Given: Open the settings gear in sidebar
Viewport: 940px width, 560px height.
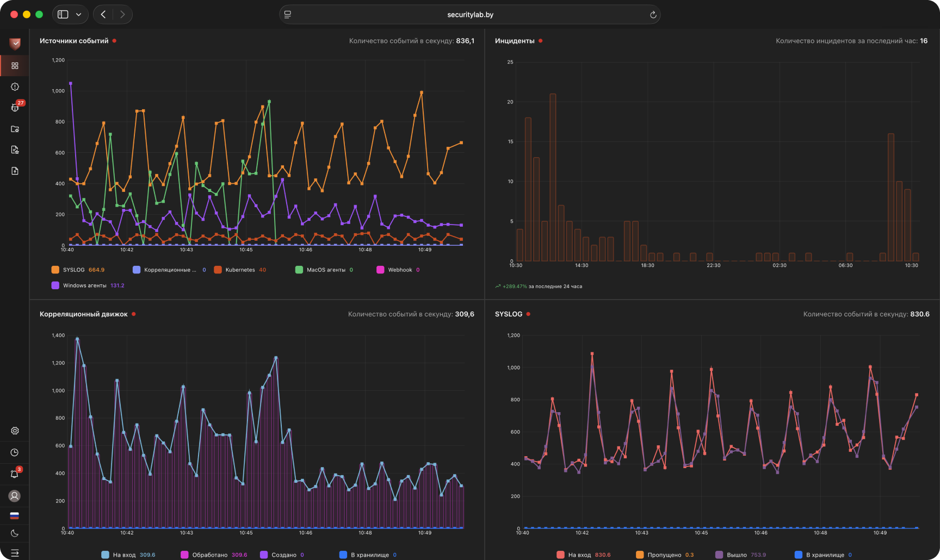Looking at the screenshot, I should pyautogui.click(x=15, y=431).
